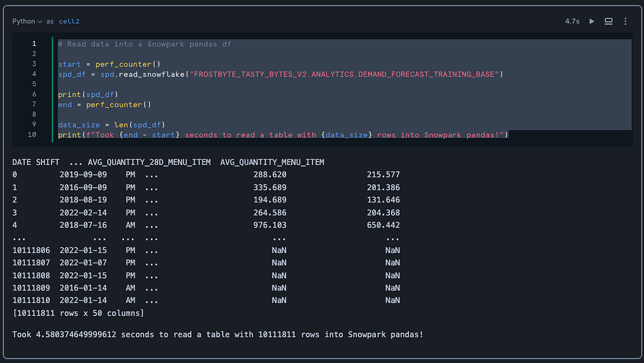Viewport: 644px width, 363px height.
Task: Click the 'data_size = len(spd_df)' line
Action: click(111, 125)
